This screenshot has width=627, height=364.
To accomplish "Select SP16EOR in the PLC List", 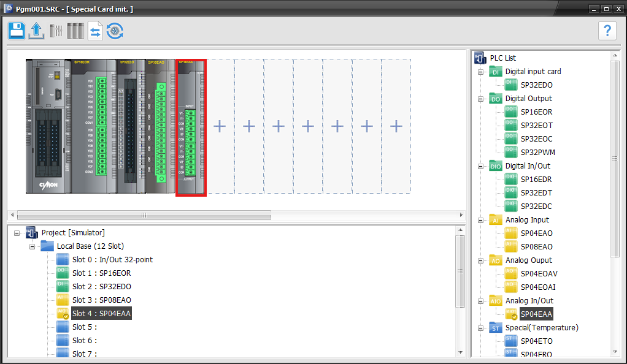I will [x=536, y=112].
